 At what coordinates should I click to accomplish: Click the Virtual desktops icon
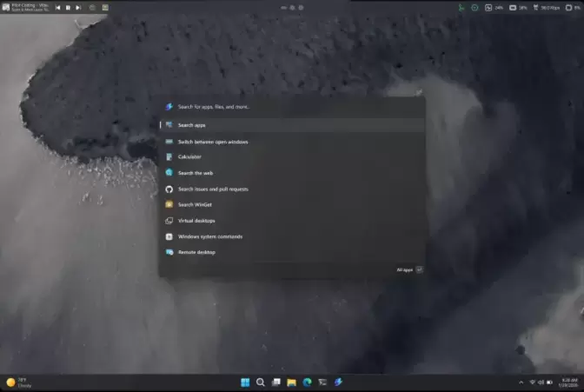click(169, 221)
